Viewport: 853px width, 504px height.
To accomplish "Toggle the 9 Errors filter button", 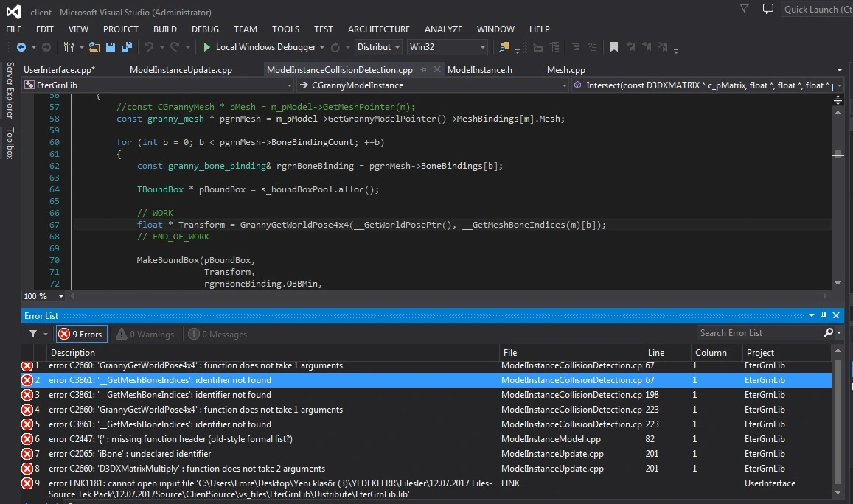I will click(81, 334).
